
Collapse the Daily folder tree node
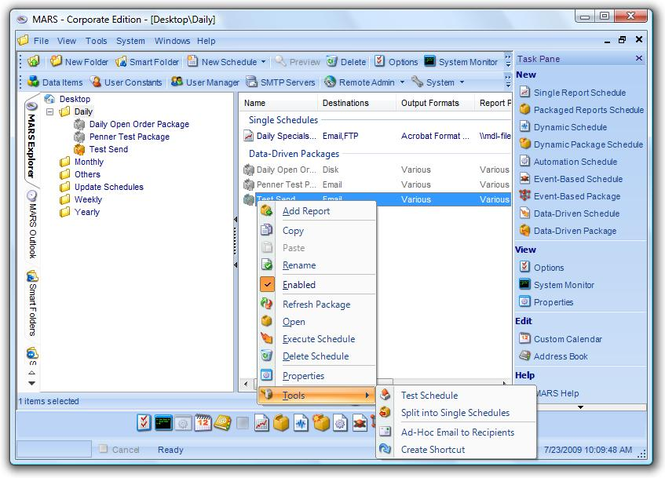(x=50, y=112)
